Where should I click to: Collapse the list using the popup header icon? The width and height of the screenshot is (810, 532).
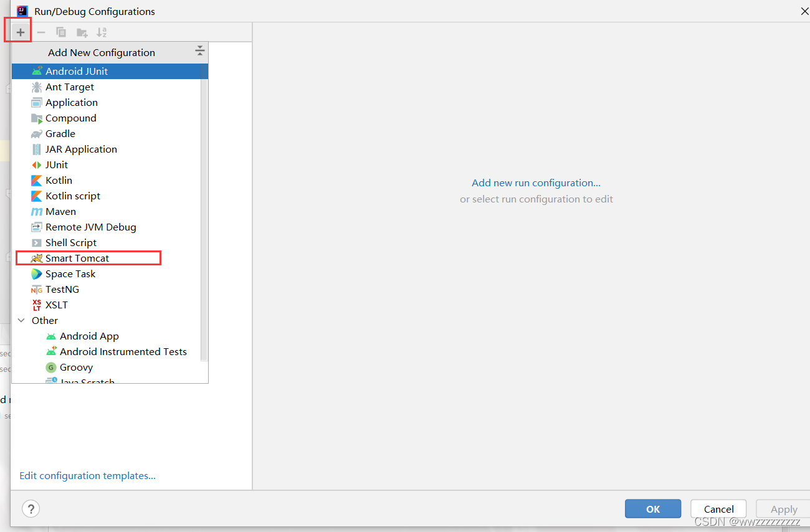click(x=199, y=50)
